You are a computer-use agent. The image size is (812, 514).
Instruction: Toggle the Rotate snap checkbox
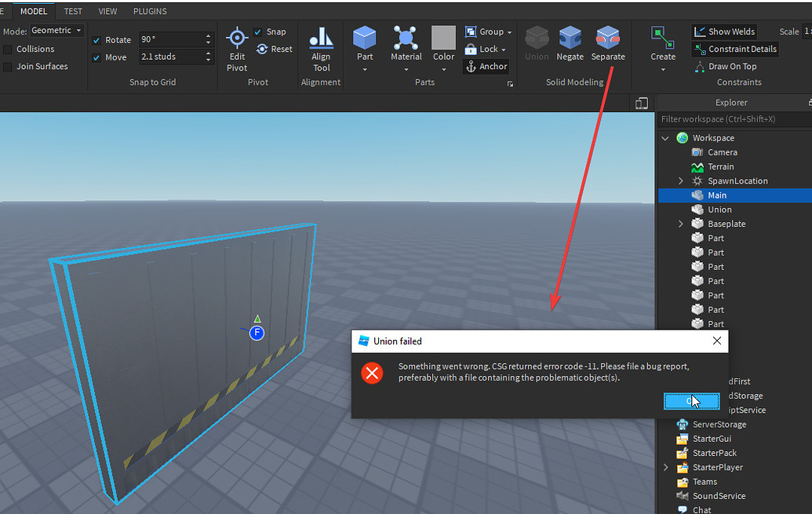[x=96, y=41]
